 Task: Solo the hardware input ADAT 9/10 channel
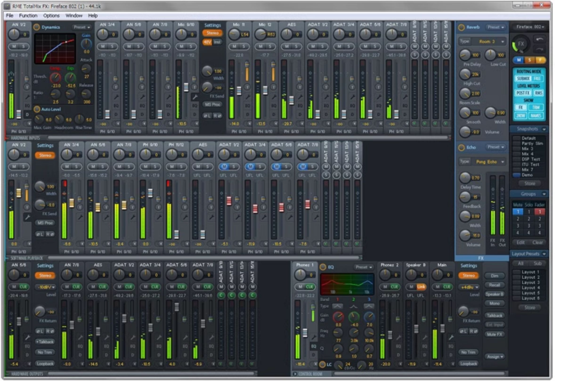point(415,55)
